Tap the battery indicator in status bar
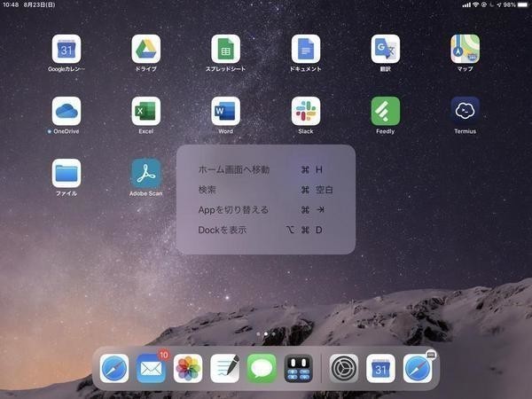The width and height of the screenshot is (532, 399). pyautogui.click(x=522, y=4)
